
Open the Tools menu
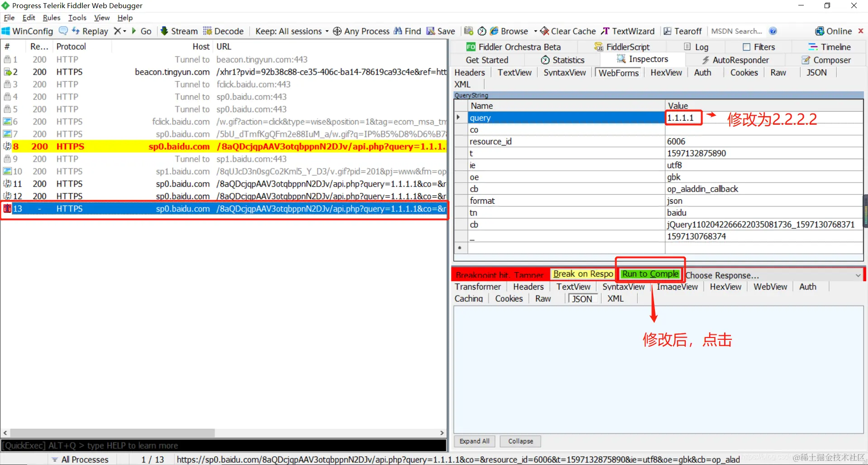pos(77,18)
